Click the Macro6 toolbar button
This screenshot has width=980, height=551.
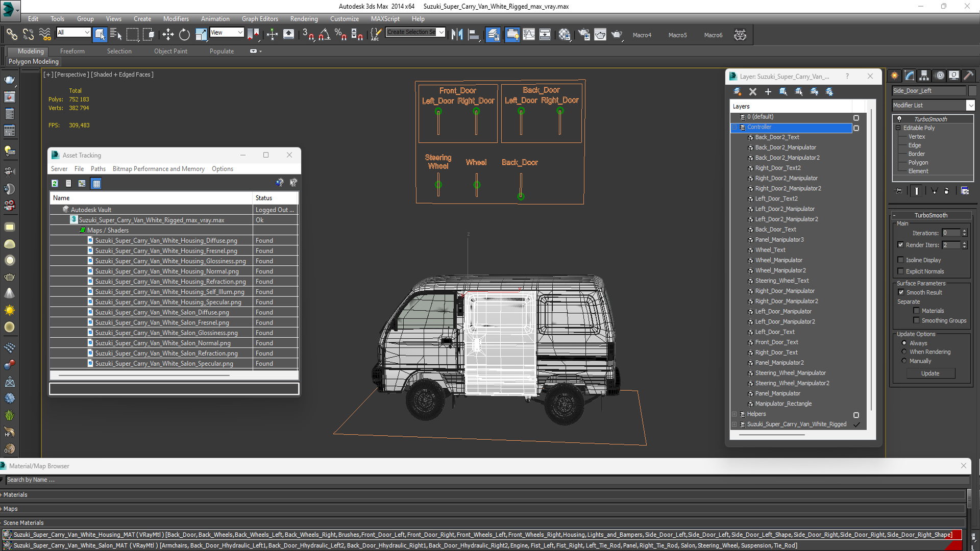[x=713, y=35]
